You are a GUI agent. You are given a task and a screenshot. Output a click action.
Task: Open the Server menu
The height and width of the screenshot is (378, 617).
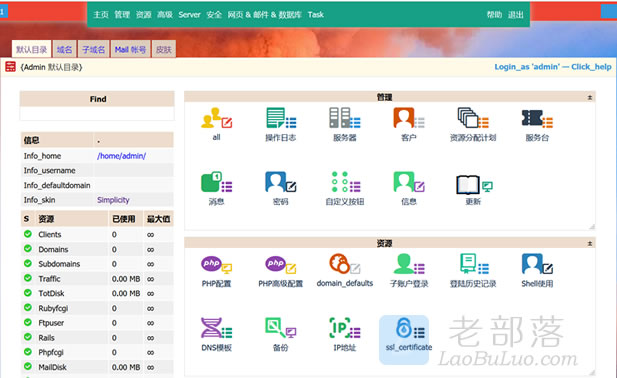tap(189, 15)
